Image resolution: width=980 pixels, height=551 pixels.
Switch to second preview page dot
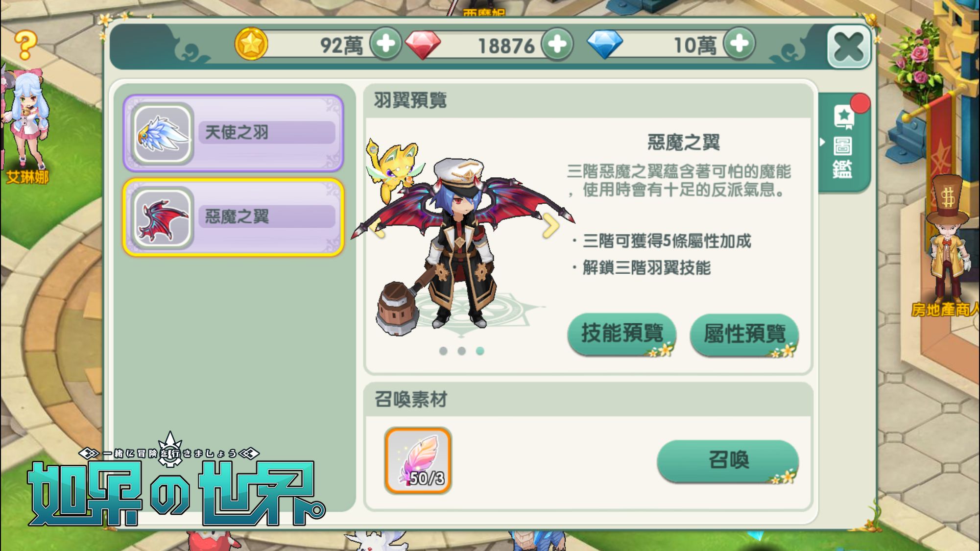(461, 351)
